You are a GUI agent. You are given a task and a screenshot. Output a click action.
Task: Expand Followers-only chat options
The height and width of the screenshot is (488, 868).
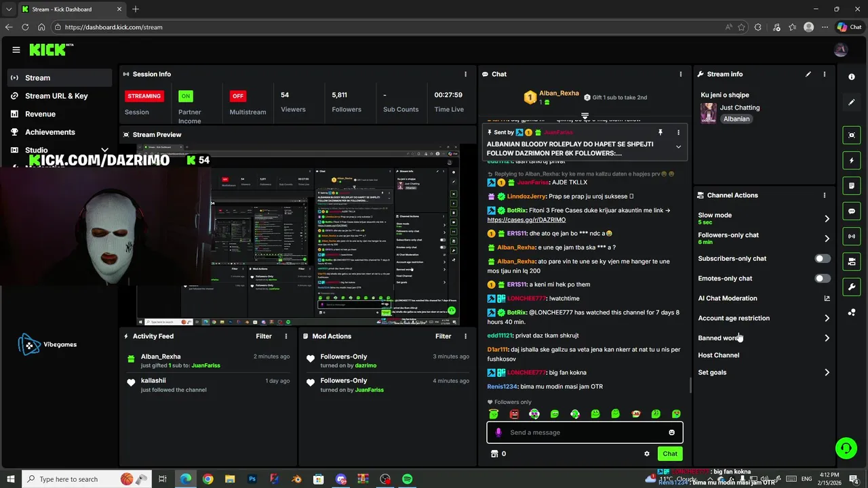(x=827, y=239)
